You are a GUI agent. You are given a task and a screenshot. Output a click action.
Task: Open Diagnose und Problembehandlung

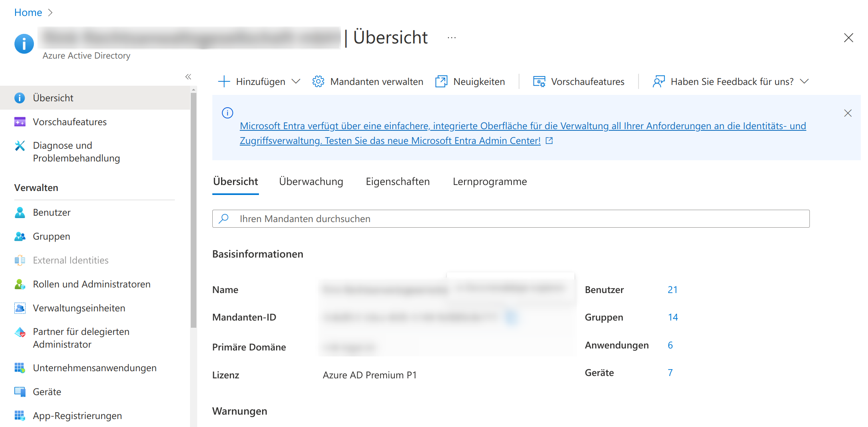pyautogui.click(x=76, y=152)
